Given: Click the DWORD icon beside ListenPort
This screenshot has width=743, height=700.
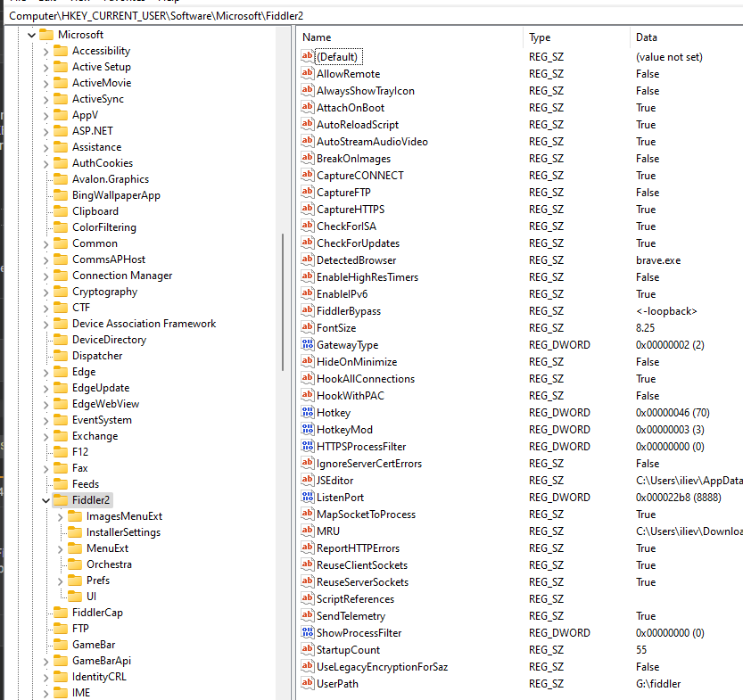Looking at the screenshot, I should 306,497.
